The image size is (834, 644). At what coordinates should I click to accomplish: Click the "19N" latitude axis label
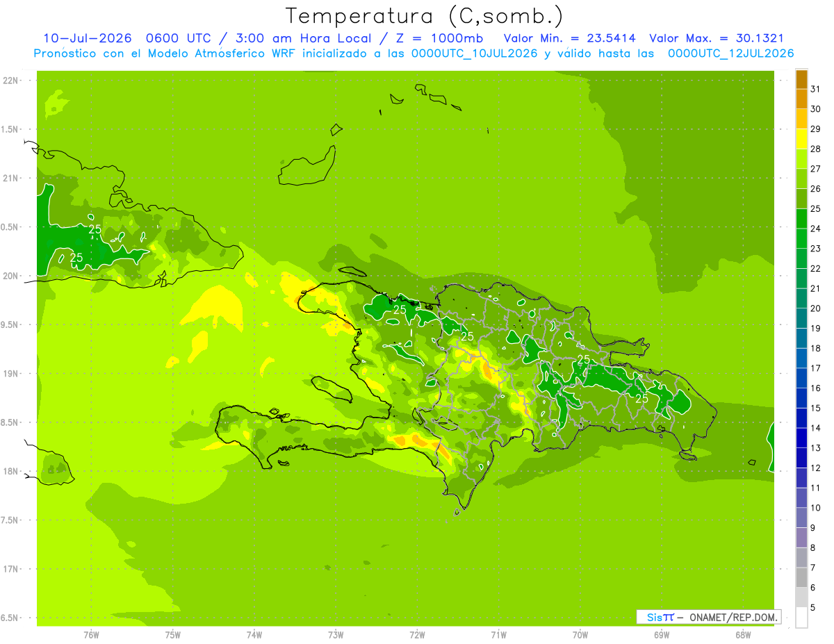point(10,374)
